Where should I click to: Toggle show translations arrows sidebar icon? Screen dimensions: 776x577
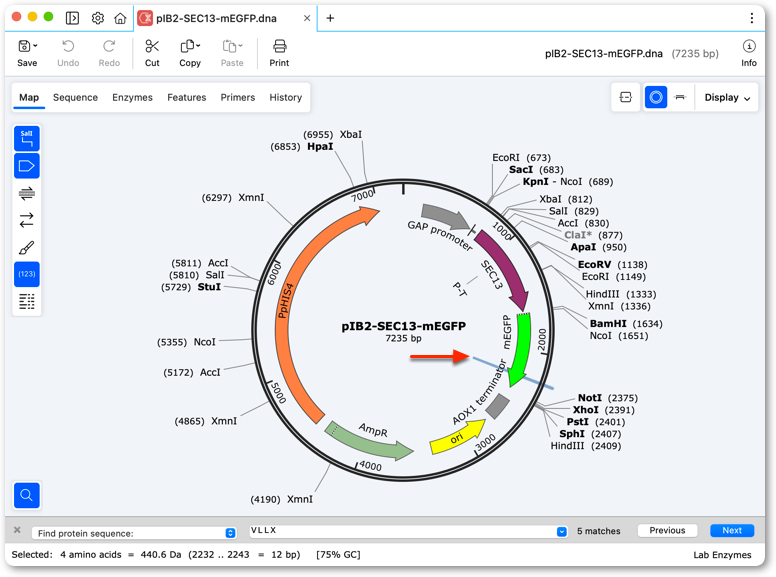click(27, 220)
